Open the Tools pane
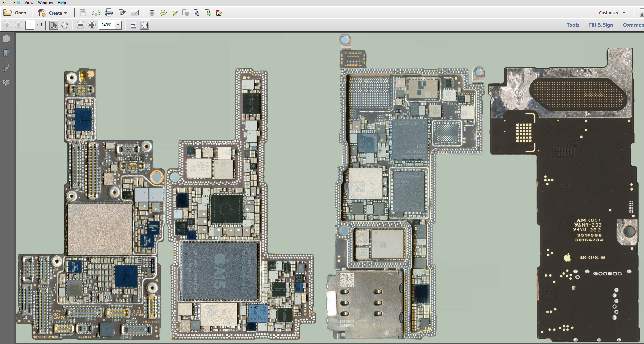644x344 pixels. [573, 25]
